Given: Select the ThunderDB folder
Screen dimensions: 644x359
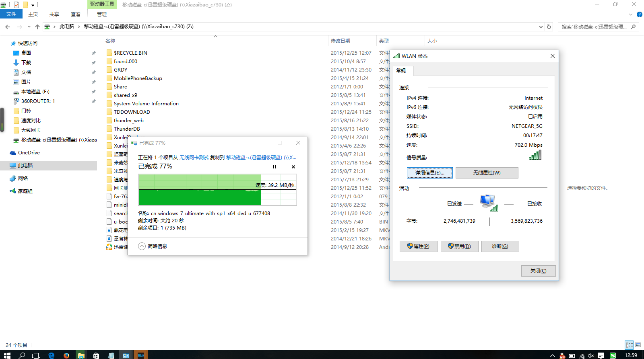Looking at the screenshot, I should click(x=127, y=129).
